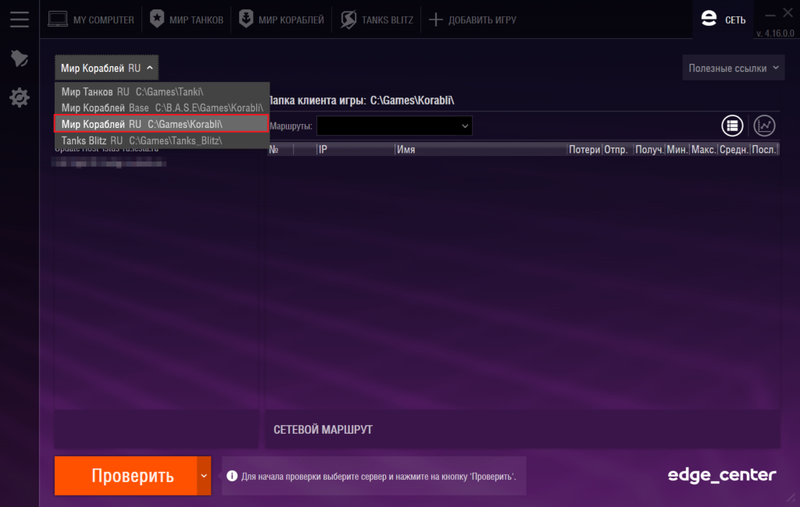The height and width of the screenshot is (507, 800).
Task: Click the edge_center logo
Action: click(722, 475)
